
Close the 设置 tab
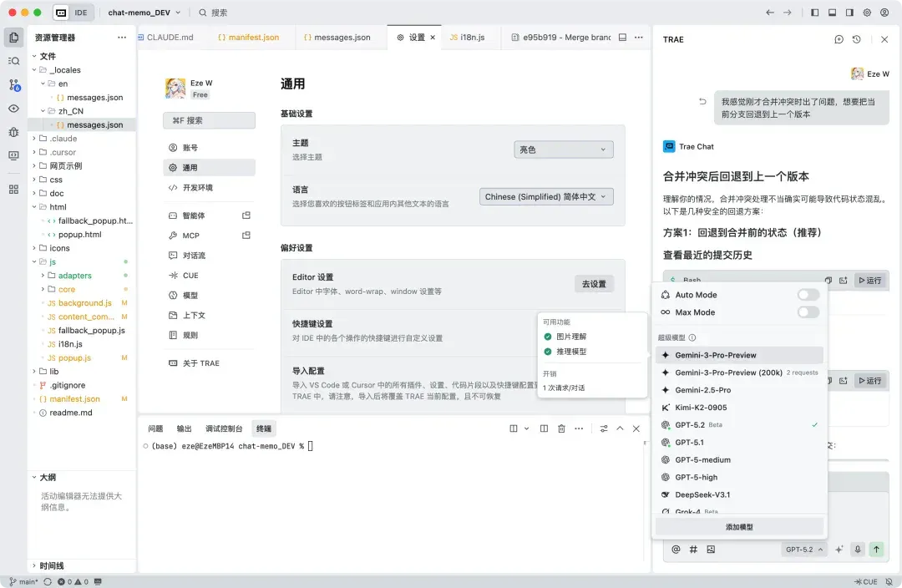tap(433, 38)
